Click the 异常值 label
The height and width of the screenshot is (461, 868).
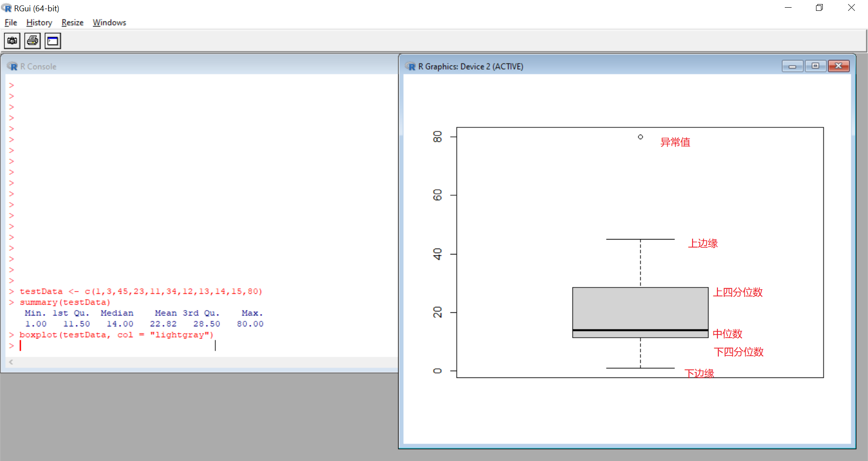(675, 142)
